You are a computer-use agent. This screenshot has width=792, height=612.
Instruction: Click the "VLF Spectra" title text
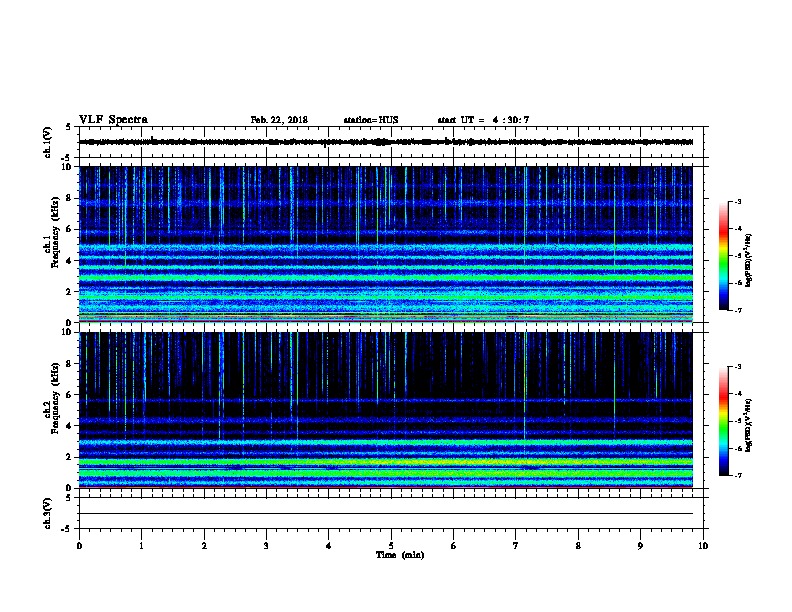pyautogui.click(x=113, y=120)
